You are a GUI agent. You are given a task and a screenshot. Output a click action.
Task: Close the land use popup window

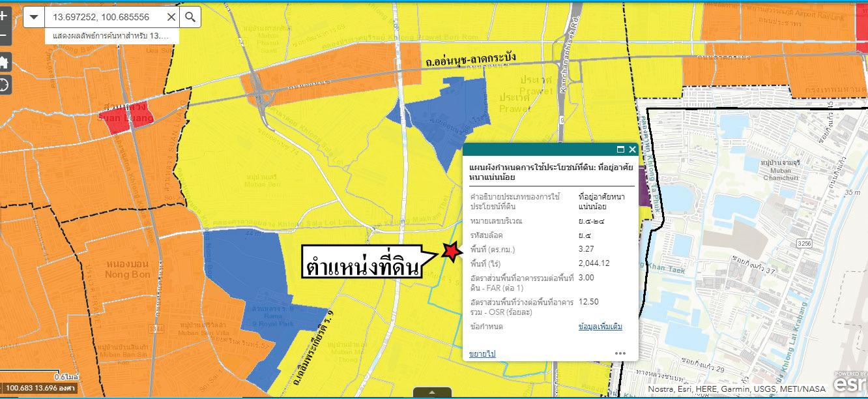(632, 149)
